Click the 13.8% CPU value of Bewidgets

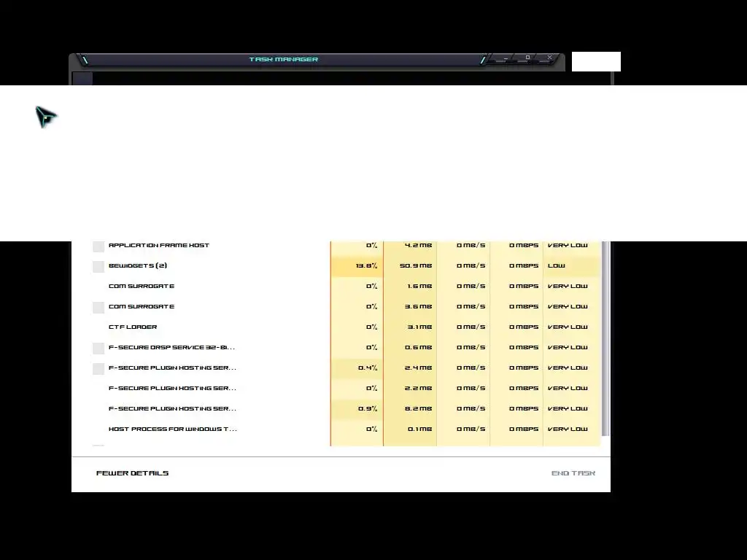pos(366,265)
